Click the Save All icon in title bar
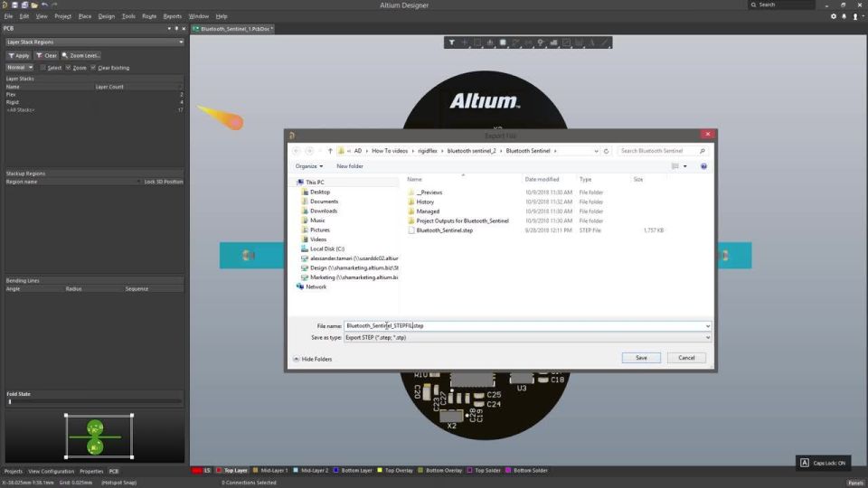This screenshot has height=488, width=868. 24,5
